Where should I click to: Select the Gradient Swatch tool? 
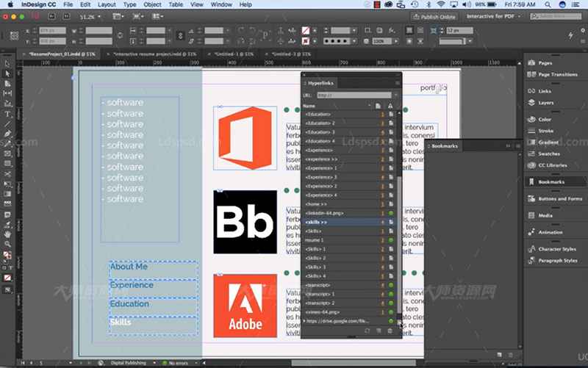click(x=7, y=194)
